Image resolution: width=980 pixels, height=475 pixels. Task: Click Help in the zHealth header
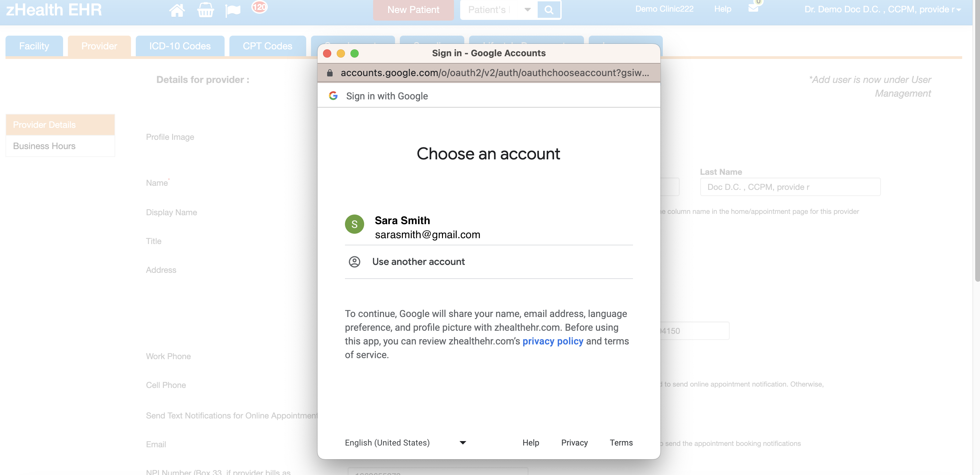723,9
